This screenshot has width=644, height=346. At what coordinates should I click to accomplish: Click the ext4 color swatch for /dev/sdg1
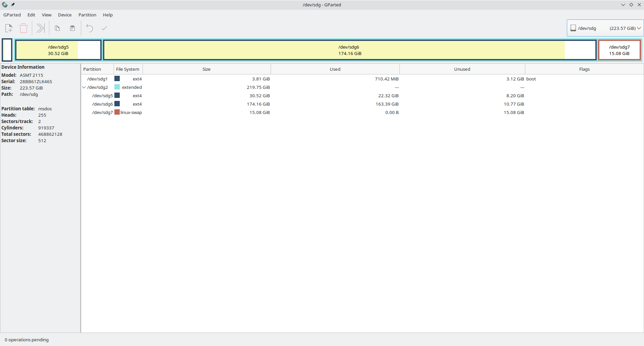pos(117,78)
